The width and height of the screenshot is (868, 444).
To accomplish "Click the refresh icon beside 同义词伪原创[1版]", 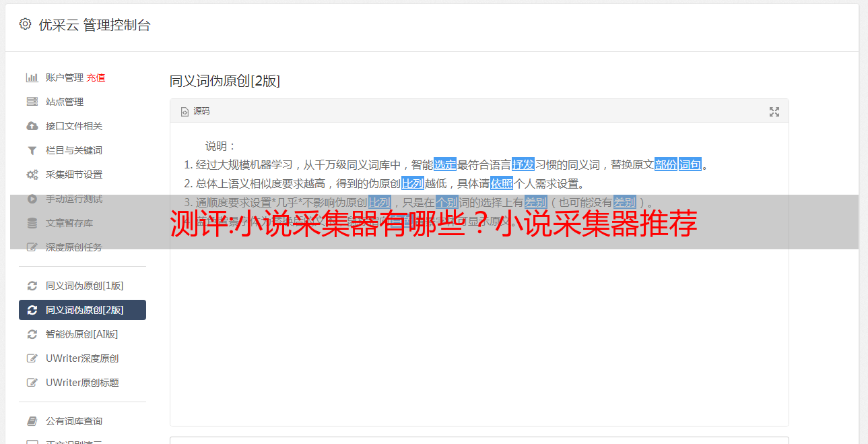I will tap(32, 286).
